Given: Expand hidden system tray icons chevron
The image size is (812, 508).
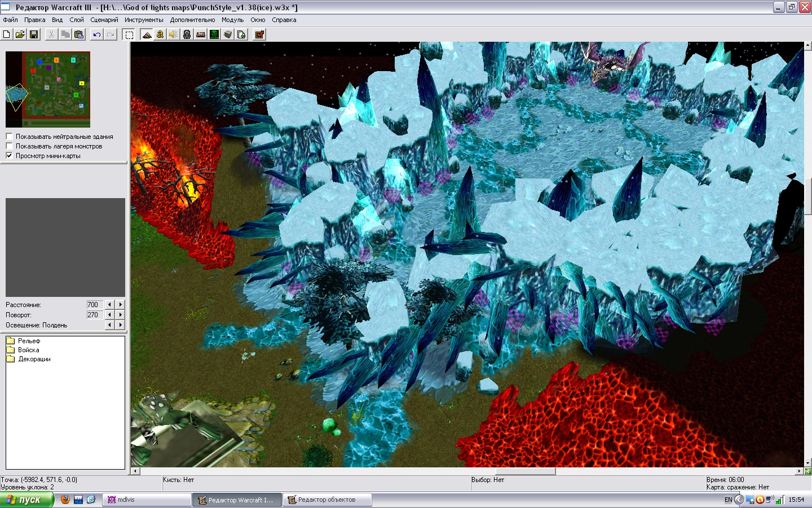Looking at the screenshot, I should coord(739,500).
